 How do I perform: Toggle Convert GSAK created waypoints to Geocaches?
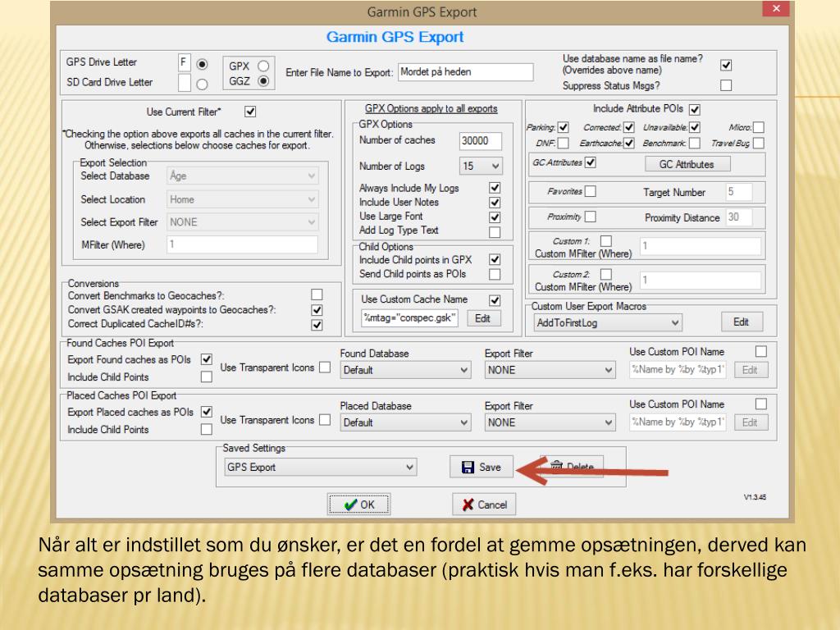click(x=317, y=309)
